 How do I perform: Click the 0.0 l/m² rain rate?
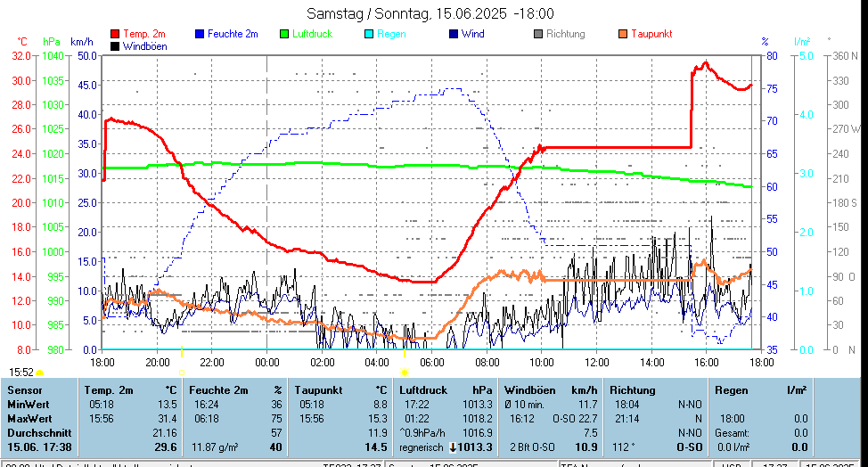[733, 447]
